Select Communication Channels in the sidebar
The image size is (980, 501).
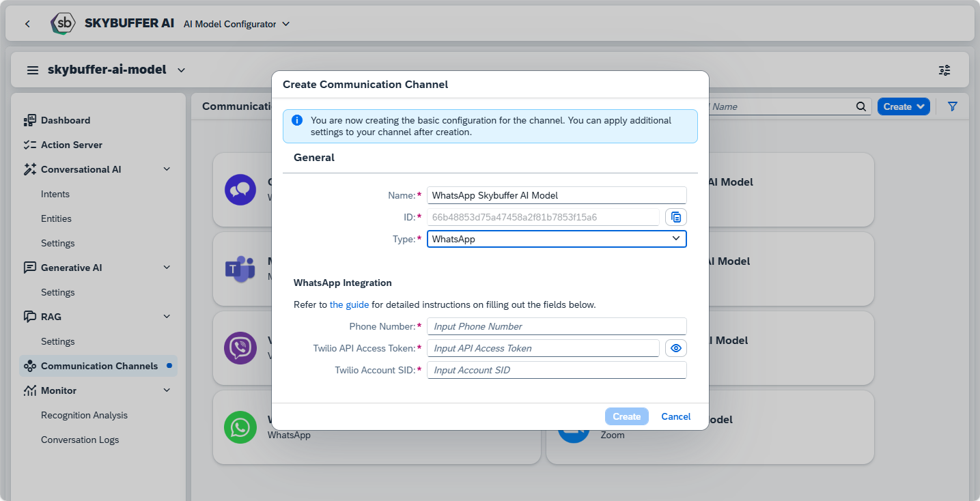(98, 366)
